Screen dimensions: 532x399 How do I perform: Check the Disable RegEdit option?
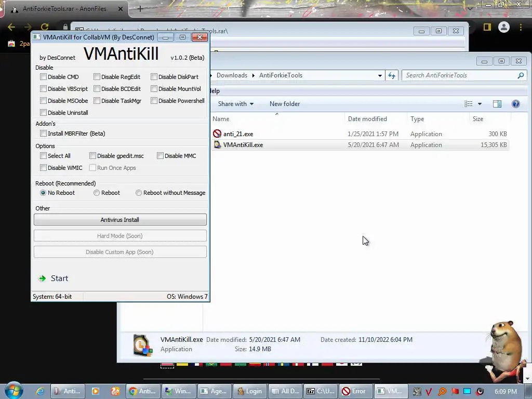point(97,77)
